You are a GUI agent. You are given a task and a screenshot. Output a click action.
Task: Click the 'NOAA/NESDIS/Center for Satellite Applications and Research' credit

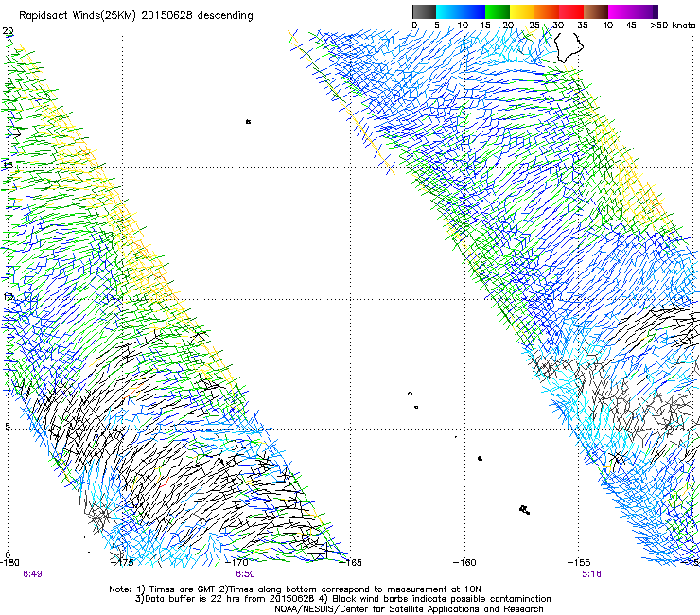[409, 609]
